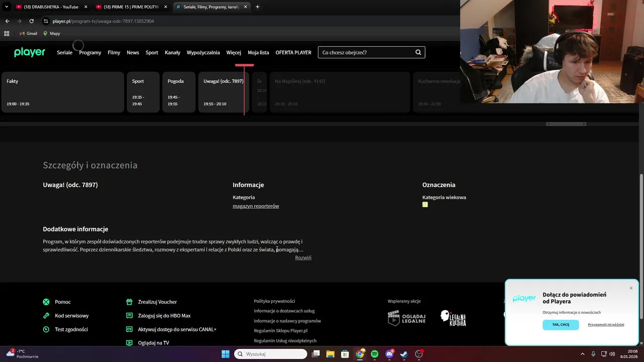Click the Player logo
Screen dimensions: 644x362
click(30, 52)
